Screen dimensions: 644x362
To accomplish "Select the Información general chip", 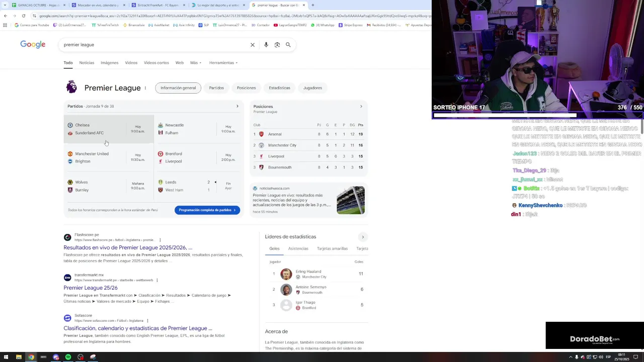I will coord(178,88).
